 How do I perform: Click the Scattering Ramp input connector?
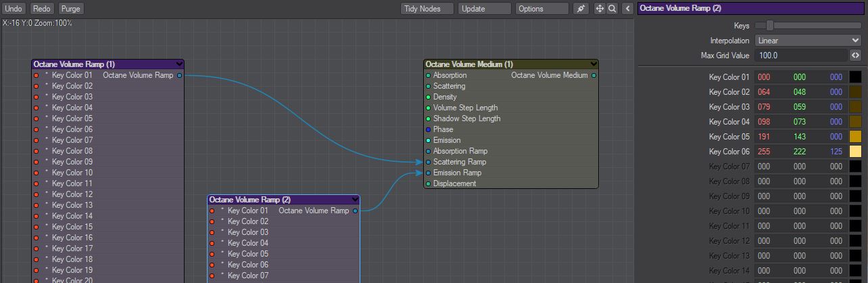pos(428,162)
